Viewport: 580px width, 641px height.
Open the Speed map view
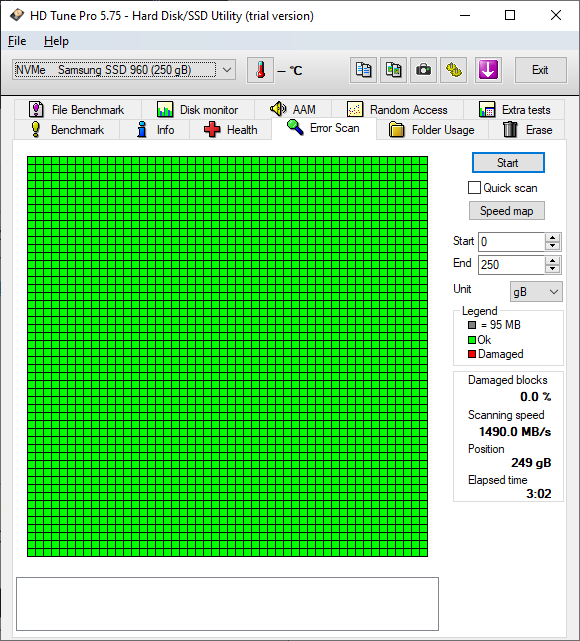pyautogui.click(x=506, y=211)
